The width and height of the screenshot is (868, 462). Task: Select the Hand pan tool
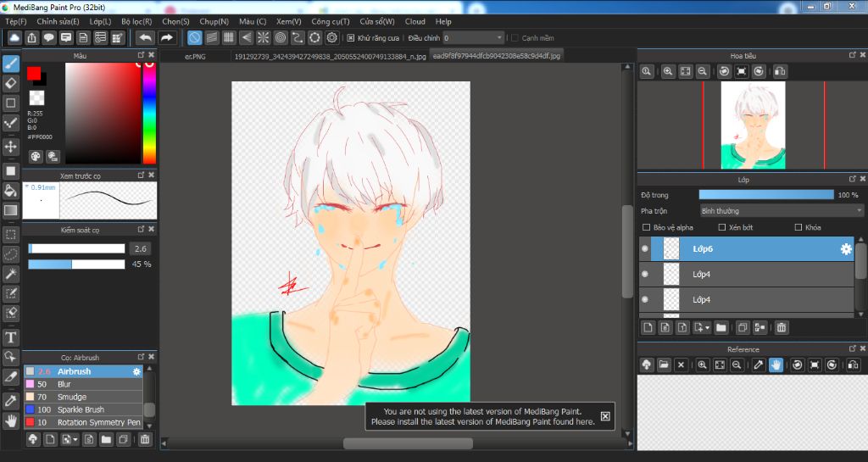click(x=10, y=421)
